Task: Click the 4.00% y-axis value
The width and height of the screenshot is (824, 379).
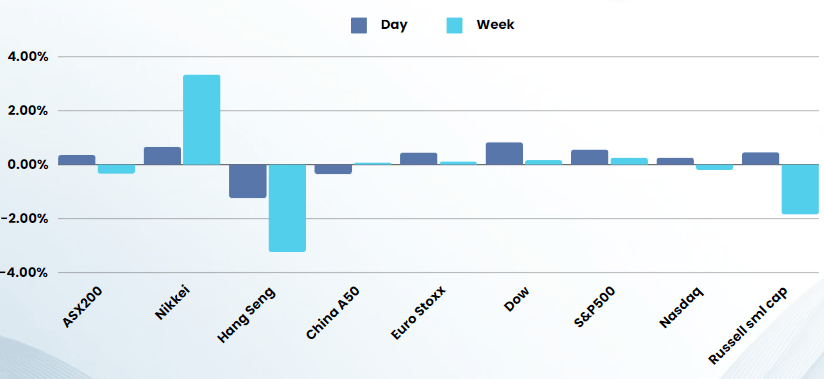Action: pos(28,56)
